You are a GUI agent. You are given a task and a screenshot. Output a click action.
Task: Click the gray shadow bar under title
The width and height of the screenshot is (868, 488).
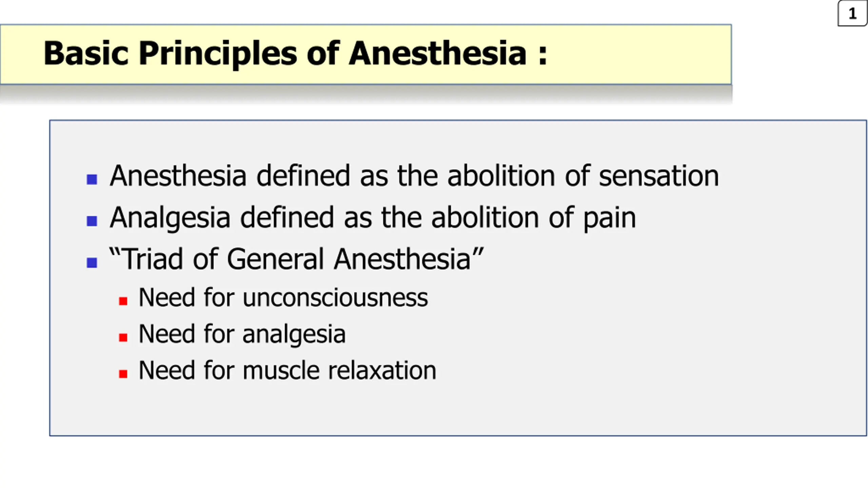(366, 94)
